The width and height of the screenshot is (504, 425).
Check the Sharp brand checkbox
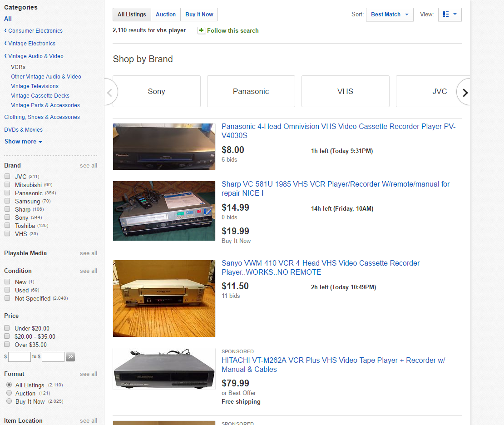[7, 209]
